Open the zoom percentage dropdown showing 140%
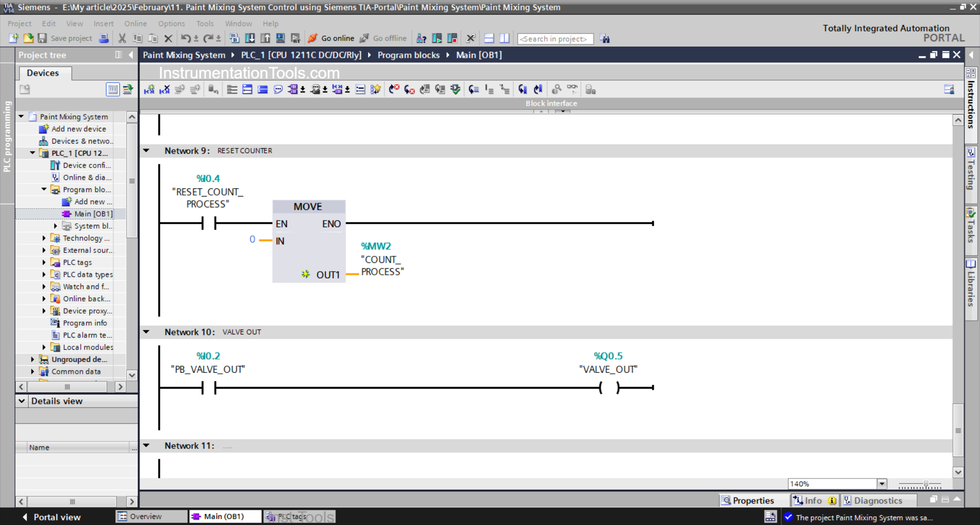Screen dimensions: 980x525 coord(881,484)
